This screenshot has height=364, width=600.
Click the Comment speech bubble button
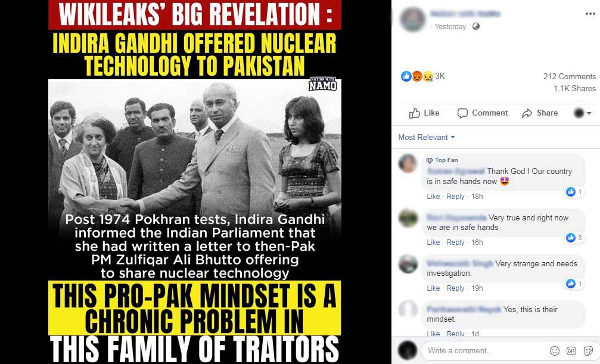coord(482,113)
